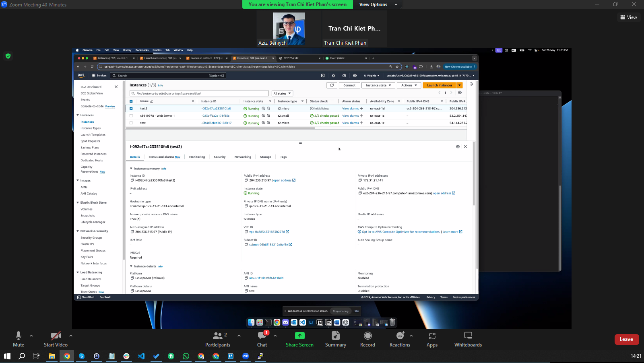Zoom into test2 instance state with the magnifier icon

pos(264,108)
